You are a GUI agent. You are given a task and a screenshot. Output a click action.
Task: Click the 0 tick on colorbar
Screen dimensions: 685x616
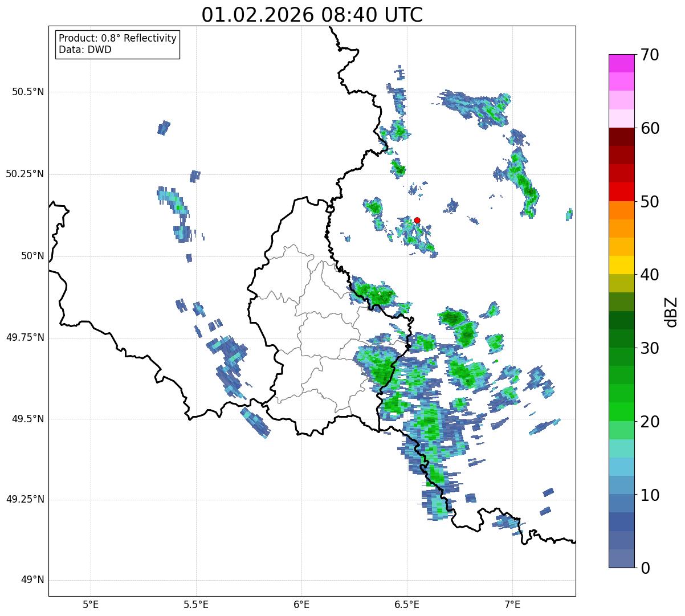tap(645, 568)
